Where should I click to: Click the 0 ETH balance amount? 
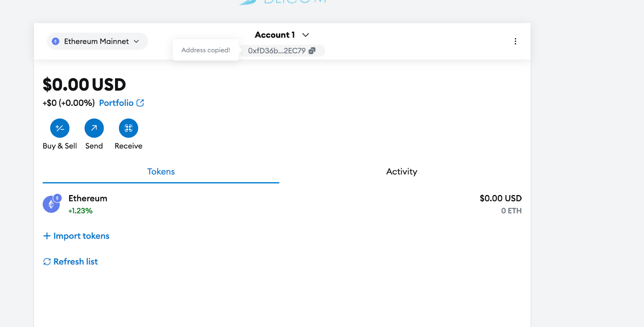(511, 211)
